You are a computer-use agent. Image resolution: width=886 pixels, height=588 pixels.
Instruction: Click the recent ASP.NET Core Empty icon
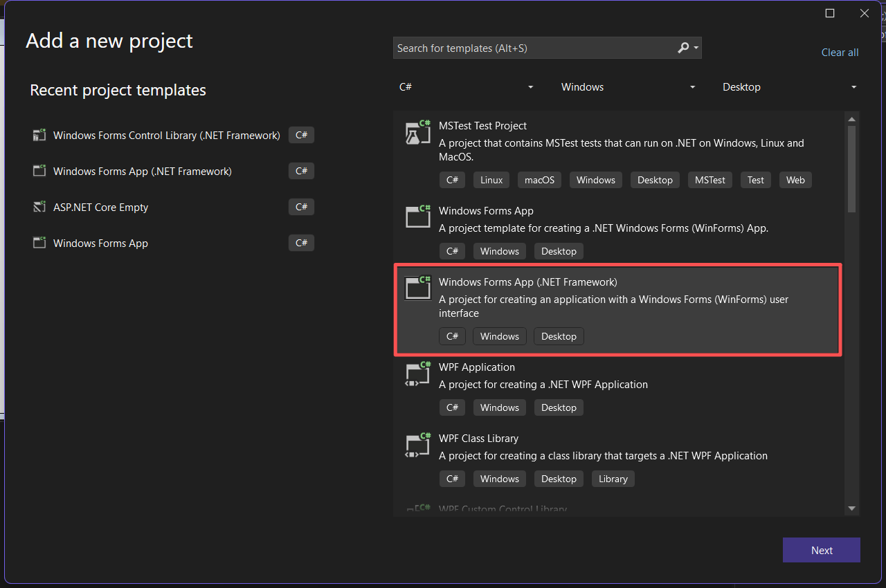(x=39, y=207)
